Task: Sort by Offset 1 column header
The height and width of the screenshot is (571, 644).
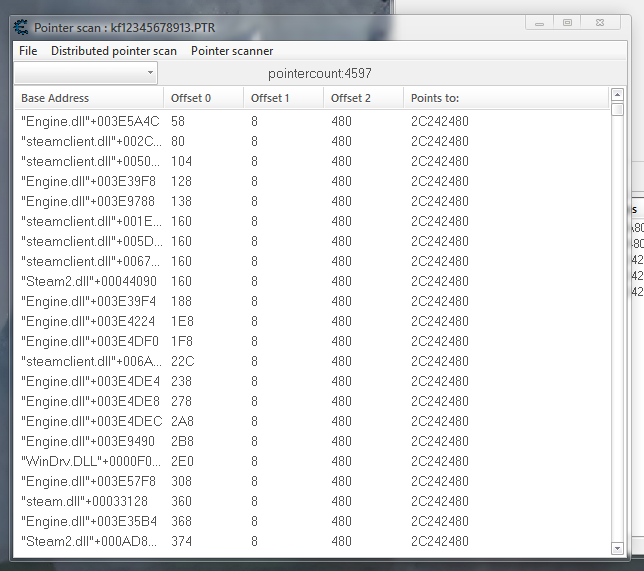Action: (x=283, y=98)
